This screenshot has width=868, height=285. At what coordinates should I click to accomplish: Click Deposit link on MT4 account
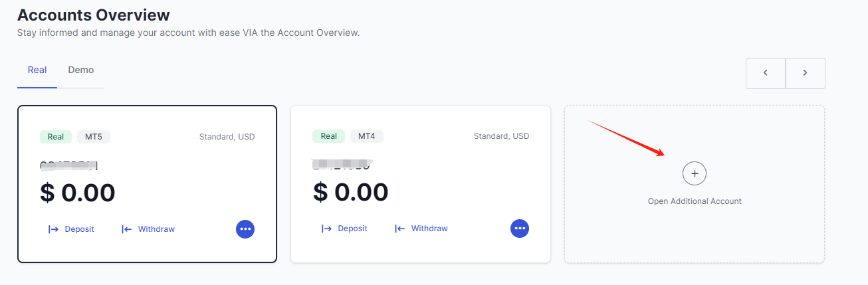click(352, 229)
